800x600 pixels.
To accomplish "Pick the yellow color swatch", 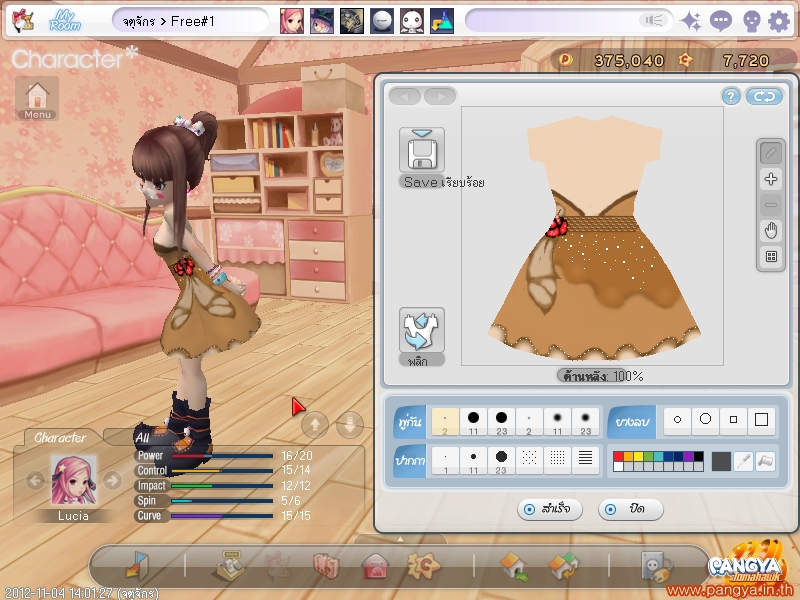I will (638, 456).
